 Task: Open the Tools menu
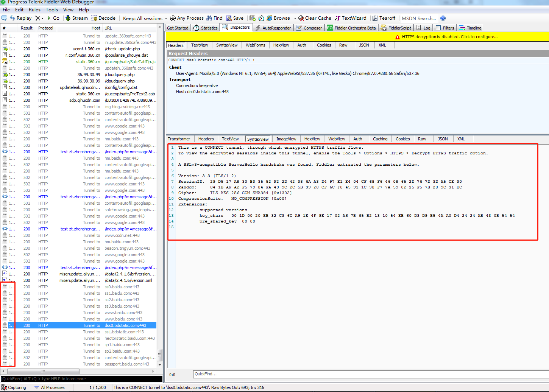[52, 10]
